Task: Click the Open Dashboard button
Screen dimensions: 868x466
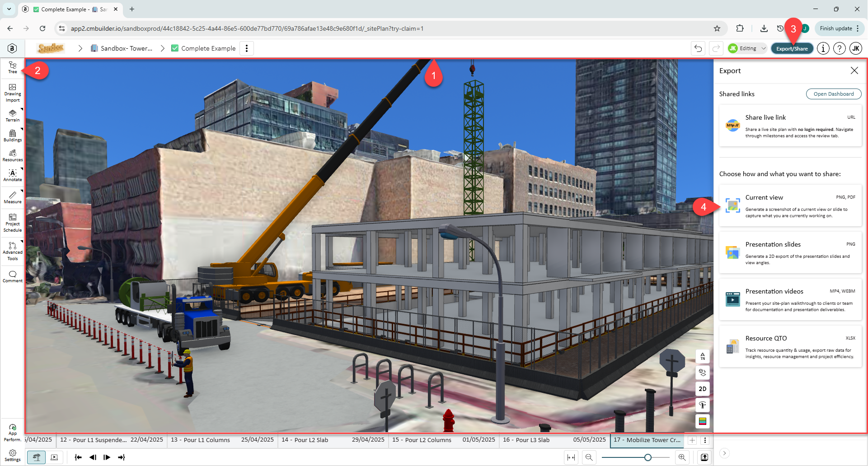Action: coord(834,94)
